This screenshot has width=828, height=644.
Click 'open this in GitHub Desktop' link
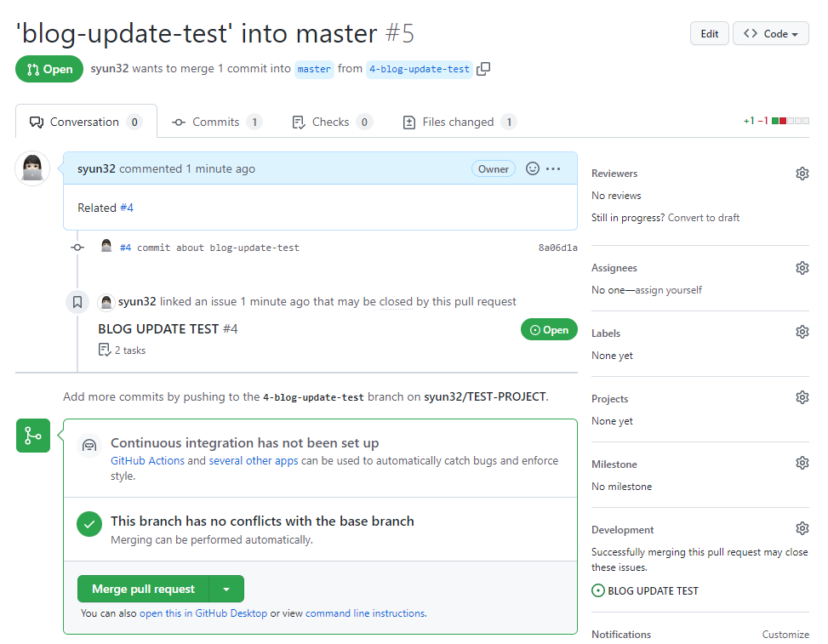[203, 613]
